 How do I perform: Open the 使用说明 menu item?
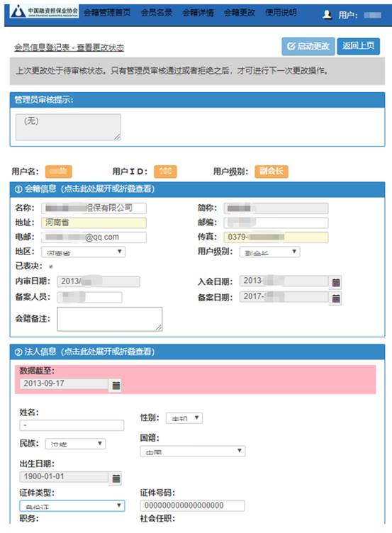point(281,13)
